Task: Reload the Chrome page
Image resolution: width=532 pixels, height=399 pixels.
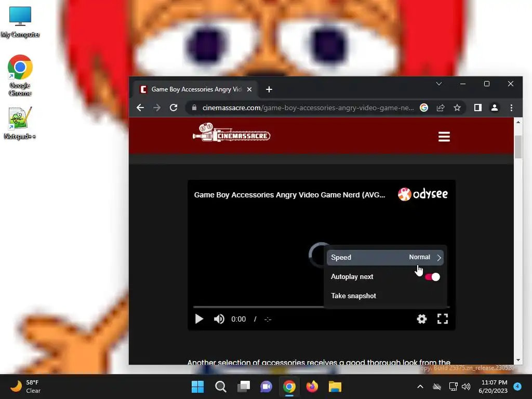Action: [x=174, y=108]
